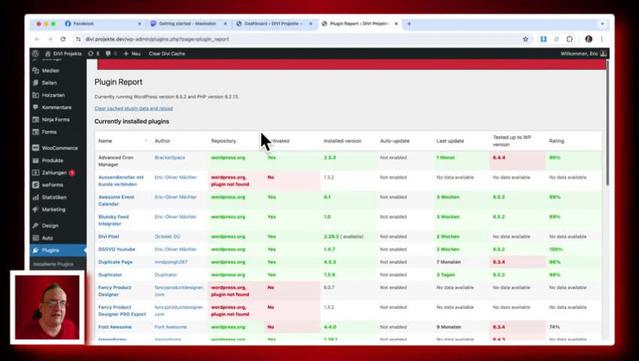Open the WordPress logo menu in admin bar
This screenshot has height=361, width=639.
click(x=35, y=53)
